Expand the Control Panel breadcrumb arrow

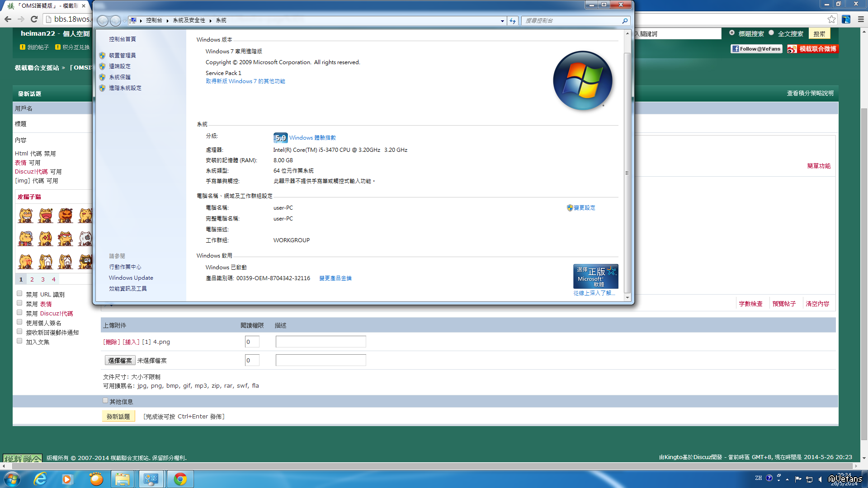point(167,21)
